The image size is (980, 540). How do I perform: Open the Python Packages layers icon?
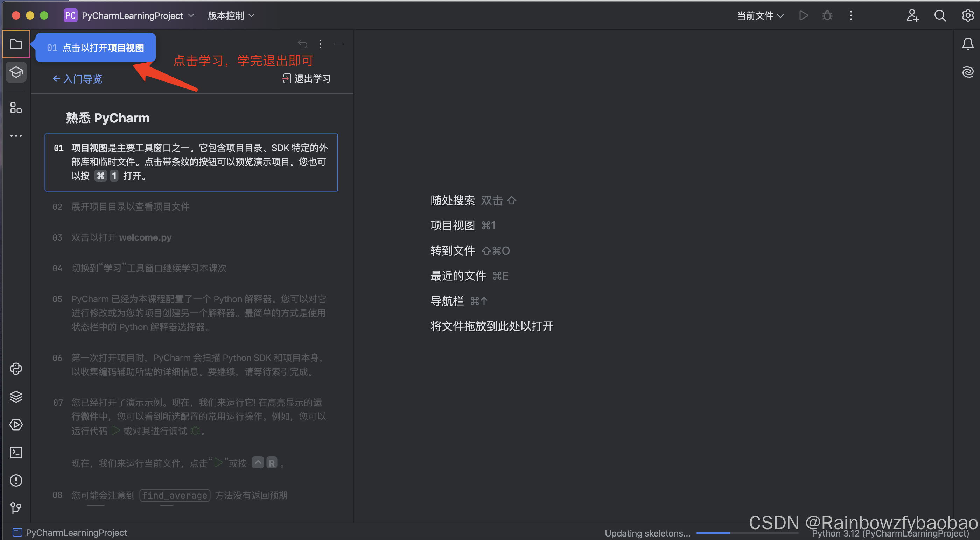click(16, 397)
